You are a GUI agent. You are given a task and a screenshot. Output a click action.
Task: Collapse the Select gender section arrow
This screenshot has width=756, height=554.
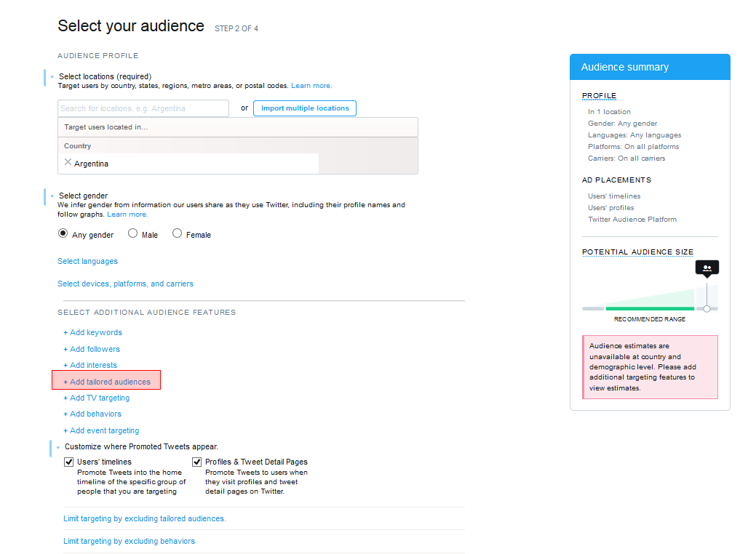[x=52, y=196]
